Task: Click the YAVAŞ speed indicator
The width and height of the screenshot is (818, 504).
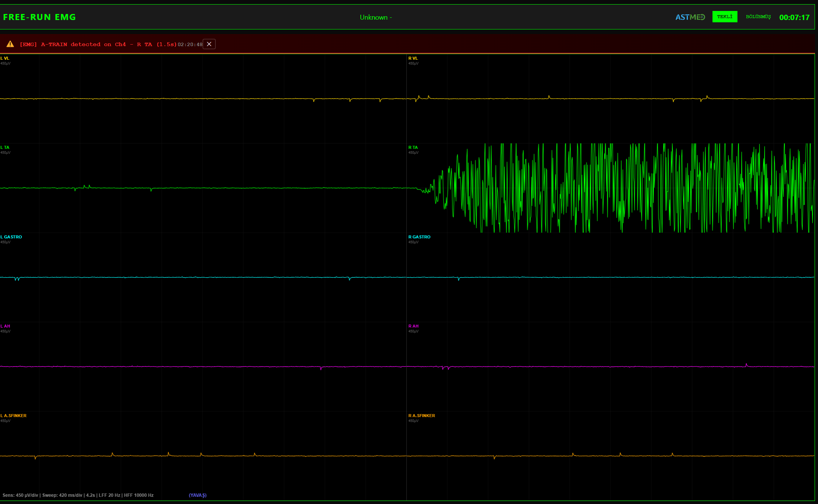Action: (x=197, y=495)
